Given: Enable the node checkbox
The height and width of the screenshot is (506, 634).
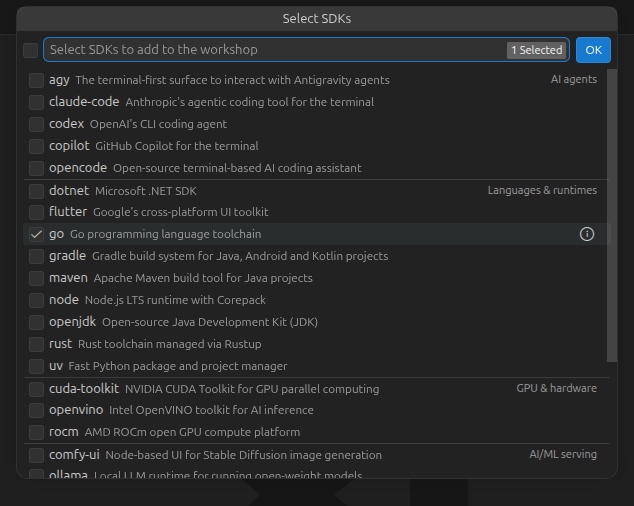Looking at the screenshot, I should tap(36, 300).
